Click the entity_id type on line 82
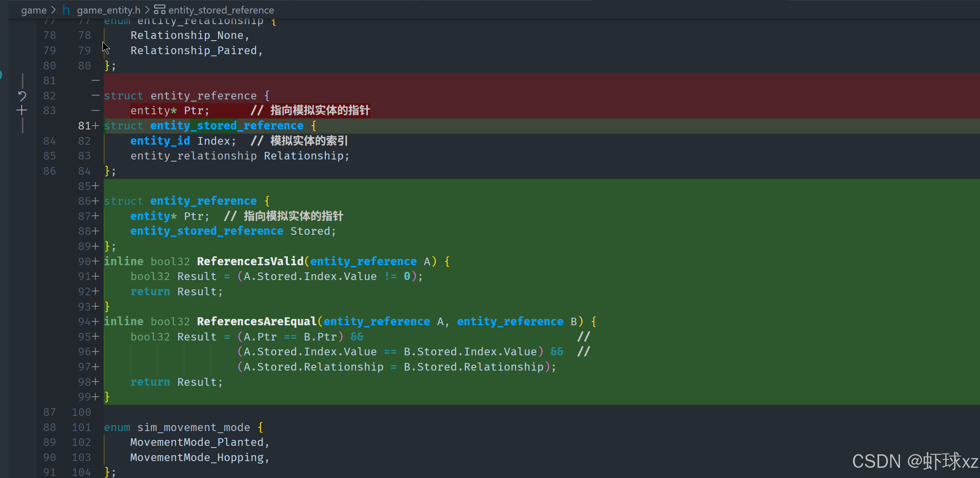The width and height of the screenshot is (980, 478). click(160, 141)
